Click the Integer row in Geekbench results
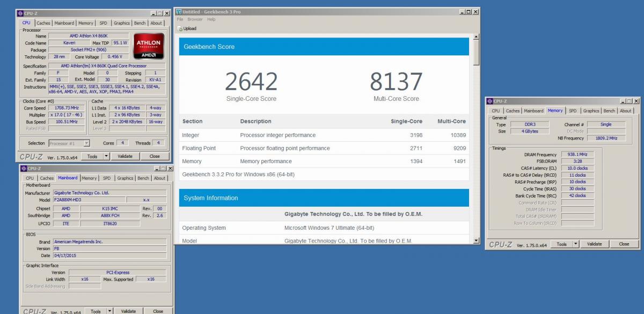The width and height of the screenshot is (644, 314). tap(324, 135)
